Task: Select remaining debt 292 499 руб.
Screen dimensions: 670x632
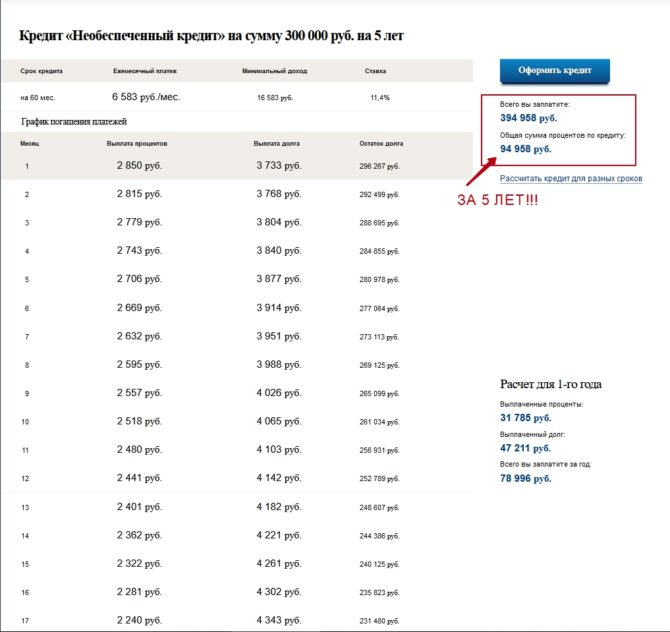Action: [379, 194]
